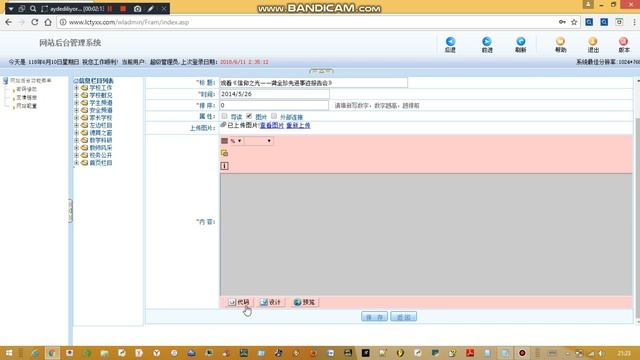Expand the 学校概况 tree node
The image size is (640, 360).
(76, 95)
